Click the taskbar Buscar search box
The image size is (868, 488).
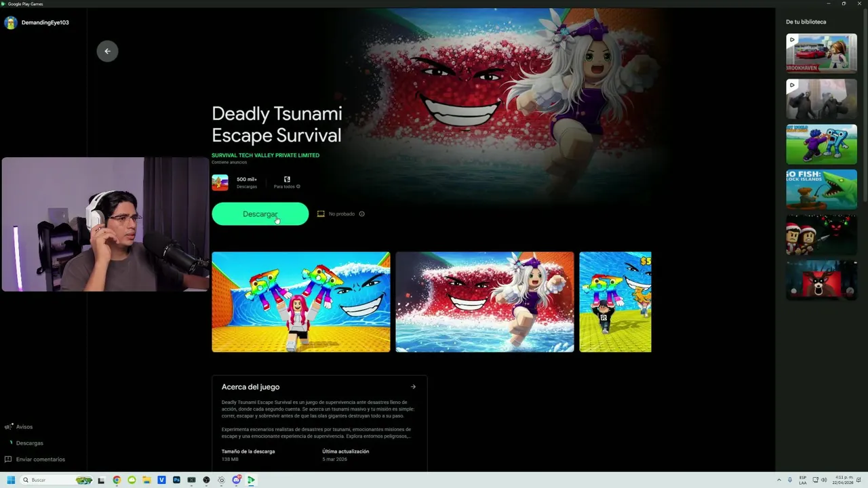(x=56, y=480)
